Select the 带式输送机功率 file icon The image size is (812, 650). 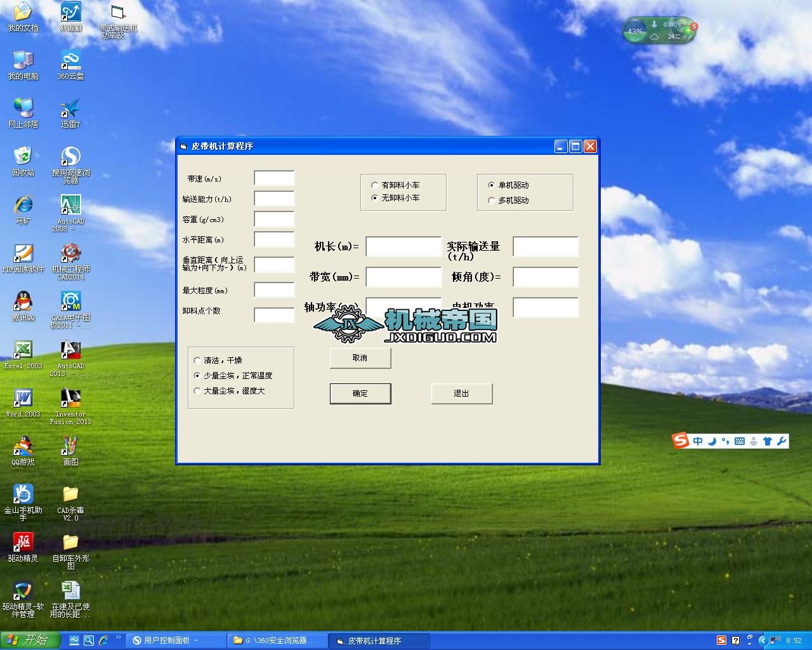[118, 22]
